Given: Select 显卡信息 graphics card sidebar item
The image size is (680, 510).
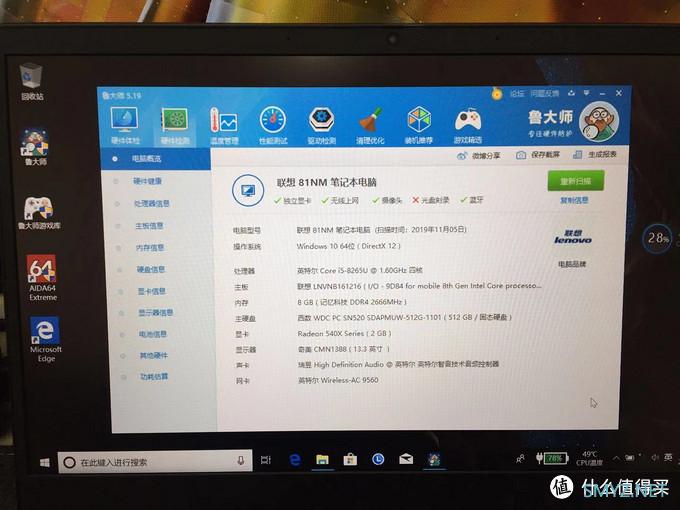Looking at the screenshot, I should tap(152, 291).
